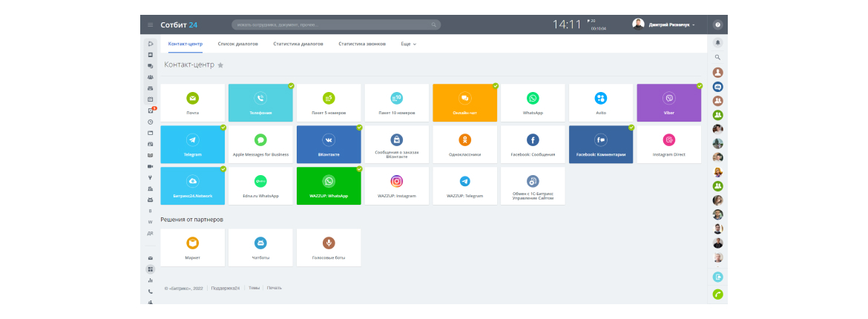
Task: Open tasks icon with red badge in sidebar
Action: (151, 111)
